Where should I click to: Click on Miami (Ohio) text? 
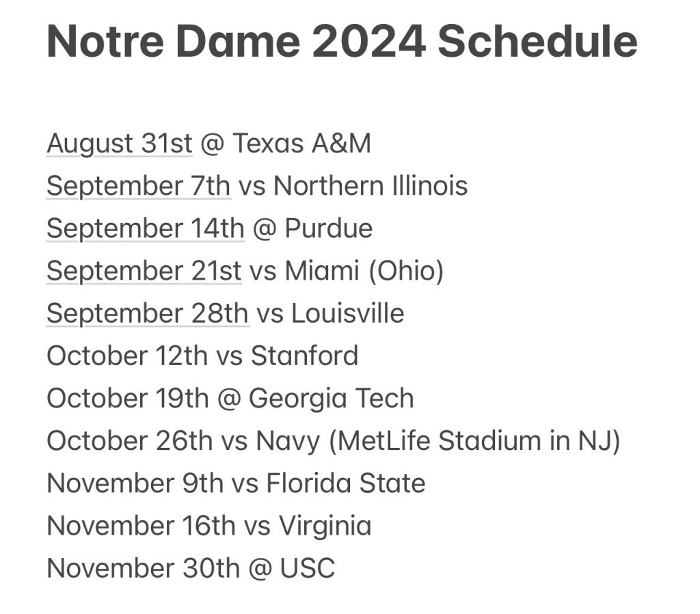tap(364, 271)
